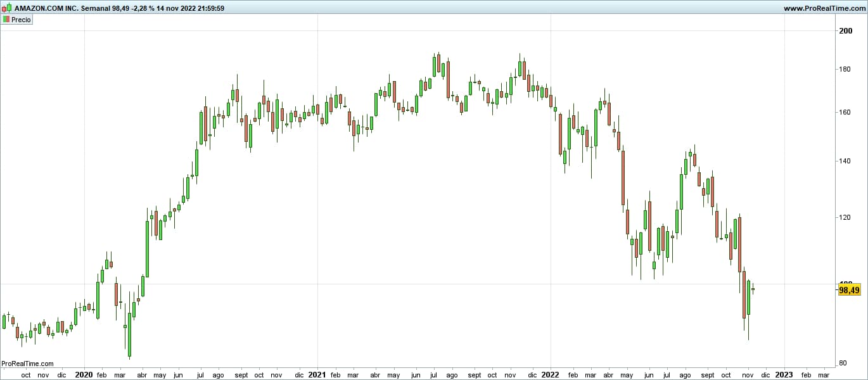Screen dimensions: 868x380
Task: Click the 2022 year label on the timeline
Action: [x=549, y=375]
